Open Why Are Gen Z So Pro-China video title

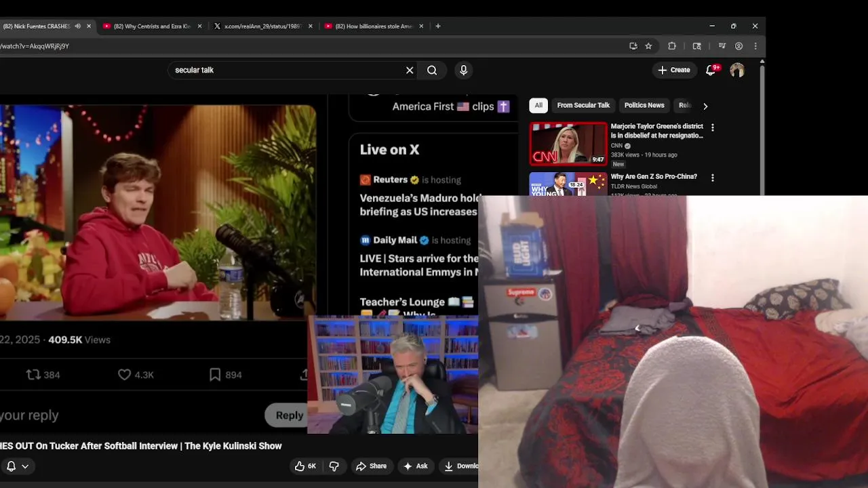pos(654,176)
